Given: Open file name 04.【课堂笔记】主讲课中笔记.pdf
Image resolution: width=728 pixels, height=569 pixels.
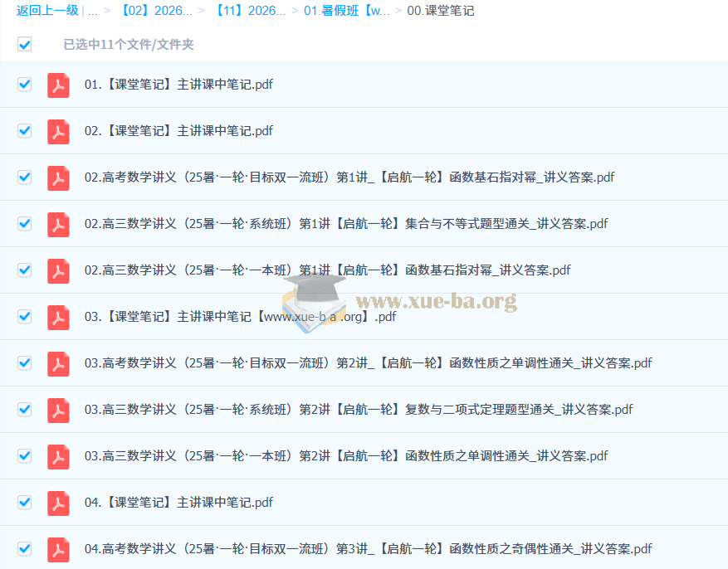Looking at the screenshot, I should 178,503.
